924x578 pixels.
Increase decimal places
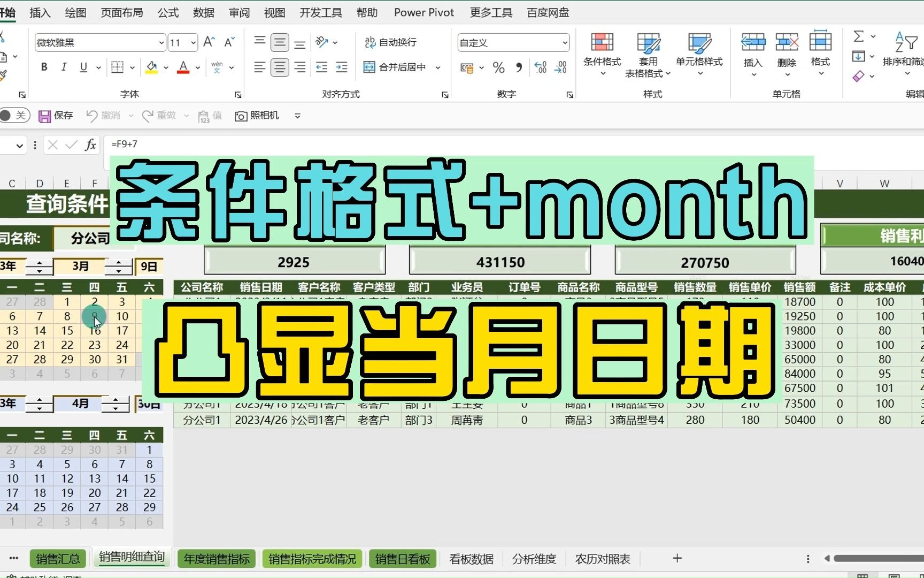coord(541,67)
